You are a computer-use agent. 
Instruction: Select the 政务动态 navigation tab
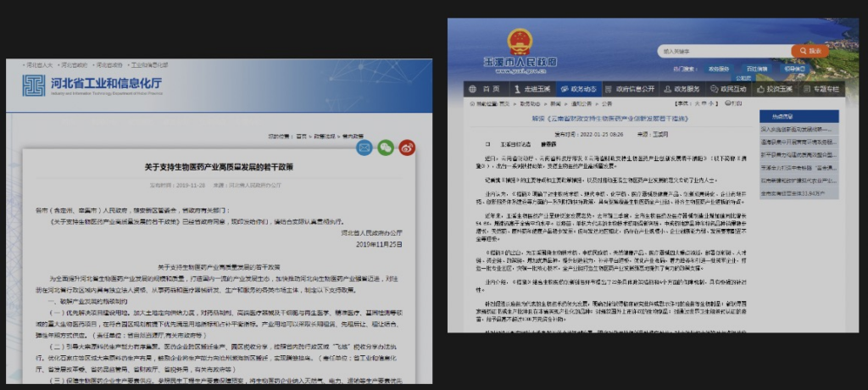coord(583,89)
